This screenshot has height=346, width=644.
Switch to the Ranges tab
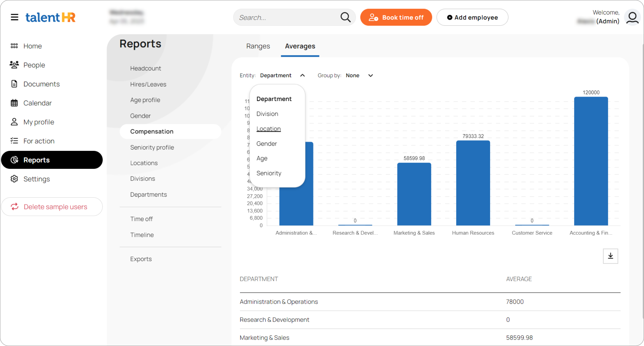click(258, 46)
